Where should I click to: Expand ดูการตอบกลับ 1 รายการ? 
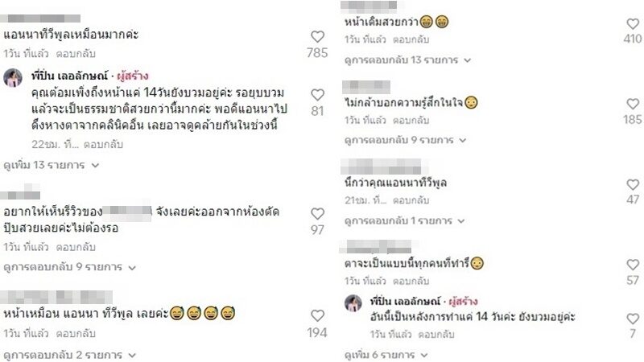tap(404, 220)
